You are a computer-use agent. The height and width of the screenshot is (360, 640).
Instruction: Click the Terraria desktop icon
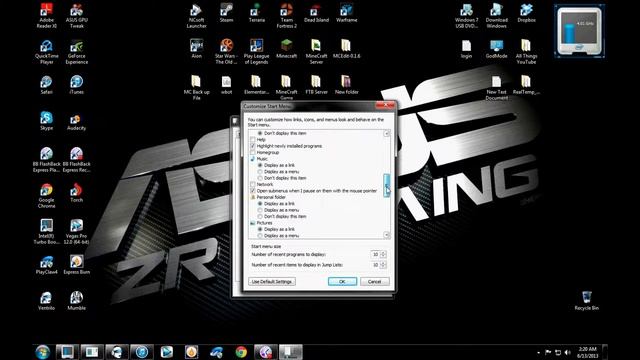click(257, 13)
